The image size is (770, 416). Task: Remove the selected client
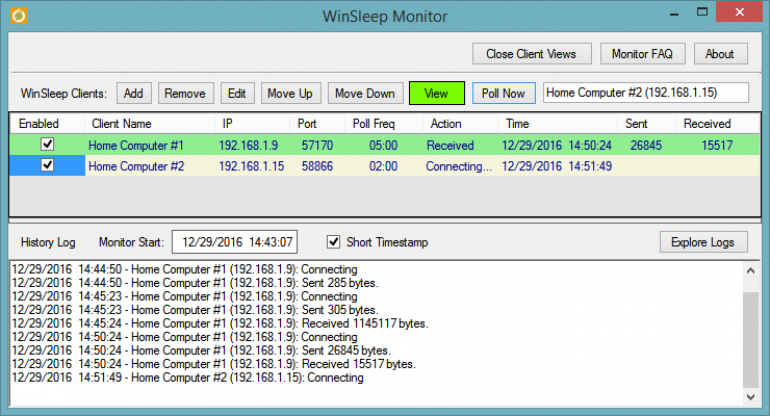pyautogui.click(x=185, y=93)
